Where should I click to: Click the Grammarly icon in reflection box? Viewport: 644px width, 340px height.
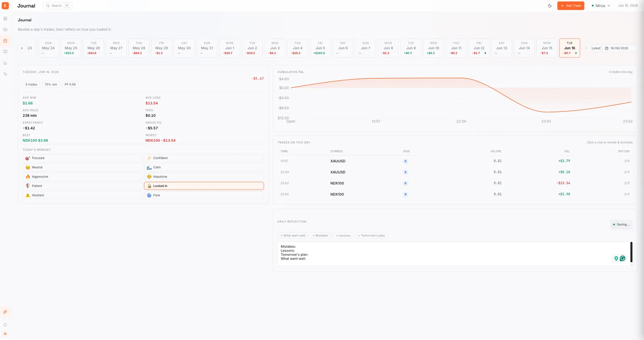(x=623, y=258)
